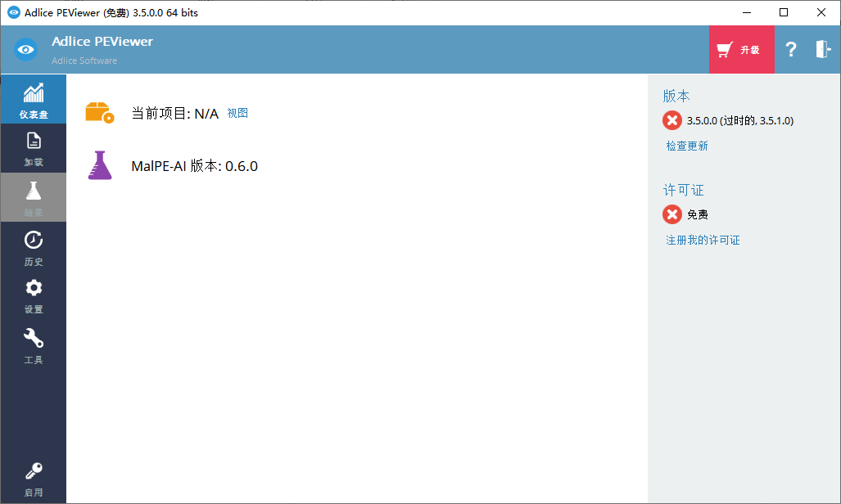This screenshot has height=504, width=841.
Task: Click the red X beside 免费 license
Action: (672, 214)
